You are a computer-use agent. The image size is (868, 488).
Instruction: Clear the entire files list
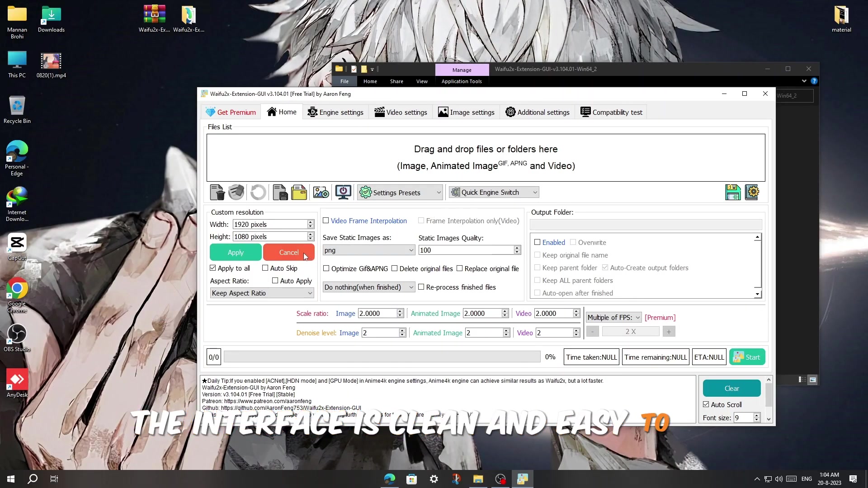click(x=236, y=192)
